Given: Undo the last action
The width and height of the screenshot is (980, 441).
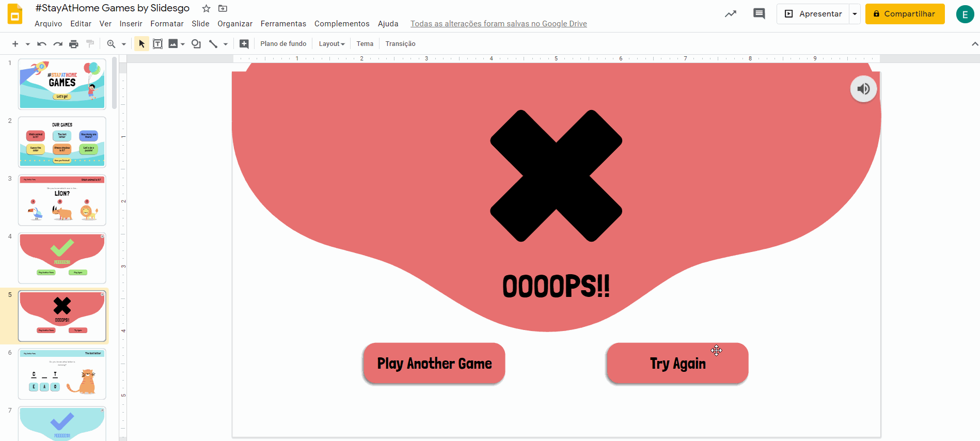Looking at the screenshot, I should [42, 44].
